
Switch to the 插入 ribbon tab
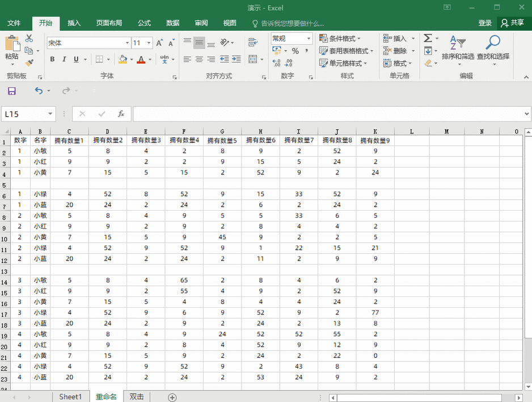pos(74,23)
